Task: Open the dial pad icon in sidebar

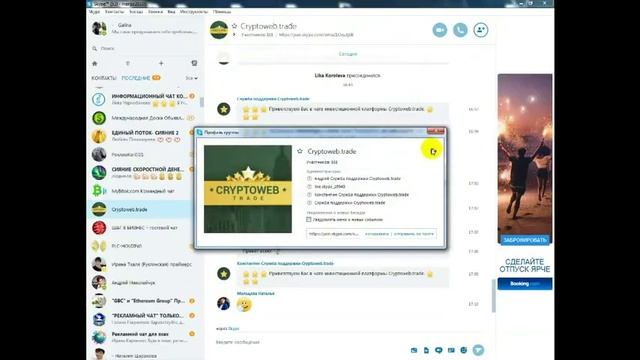Action: point(128,63)
